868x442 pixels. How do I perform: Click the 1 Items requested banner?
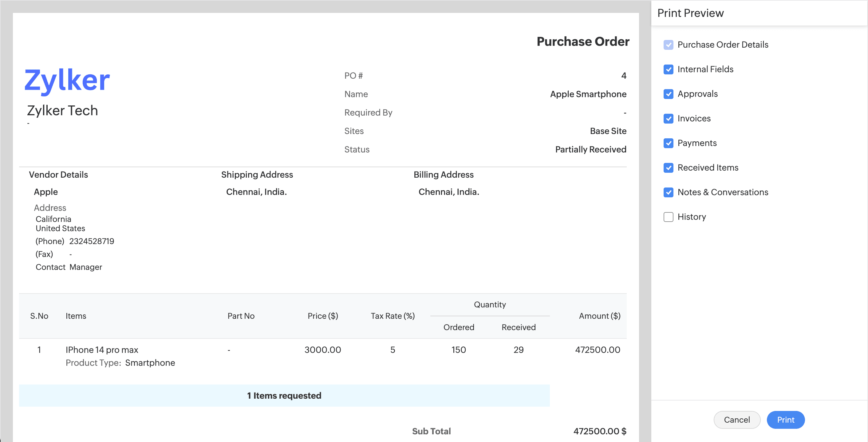pyautogui.click(x=284, y=396)
